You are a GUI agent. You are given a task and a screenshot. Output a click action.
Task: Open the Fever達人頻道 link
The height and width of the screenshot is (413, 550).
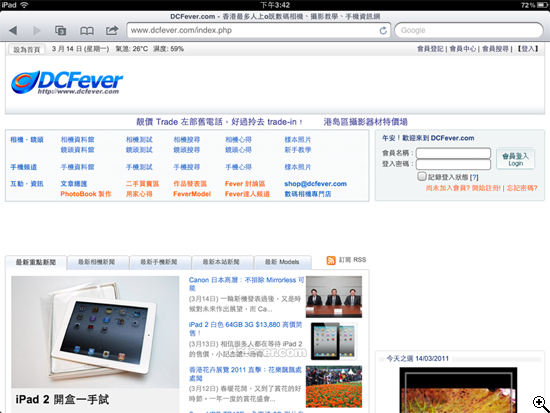click(x=247, y=194)
